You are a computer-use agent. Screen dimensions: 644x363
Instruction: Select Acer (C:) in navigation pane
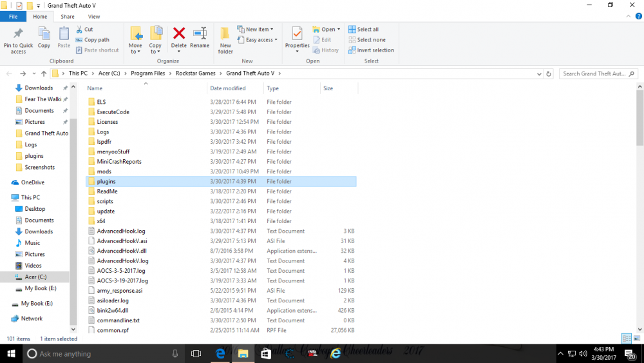[x=35, y=277]
